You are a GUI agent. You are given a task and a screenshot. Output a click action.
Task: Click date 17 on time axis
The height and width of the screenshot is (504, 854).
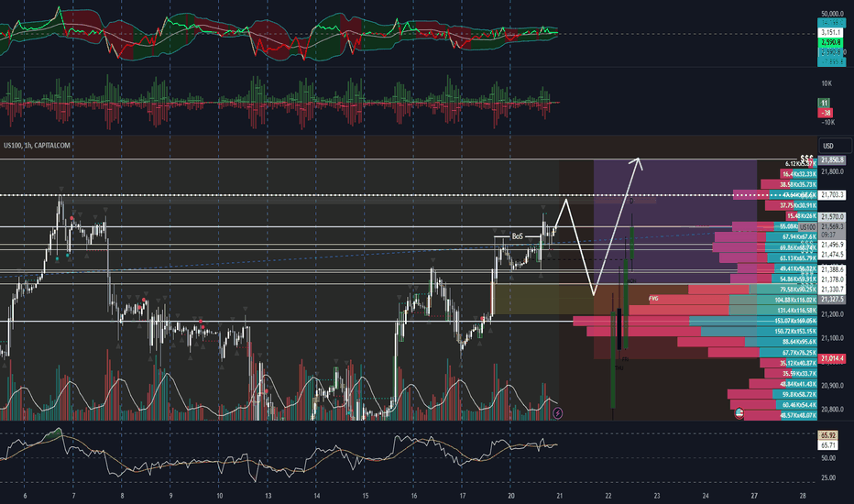(x=463, y=496)
